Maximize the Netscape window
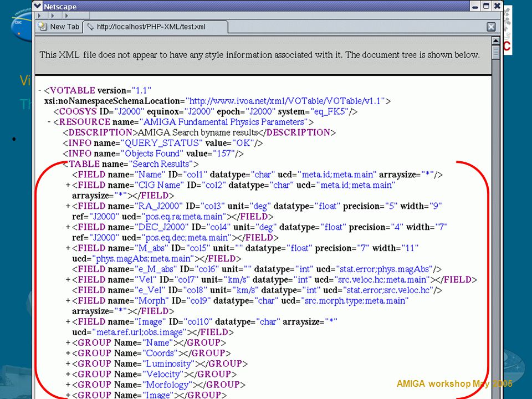 coord(486,6)
